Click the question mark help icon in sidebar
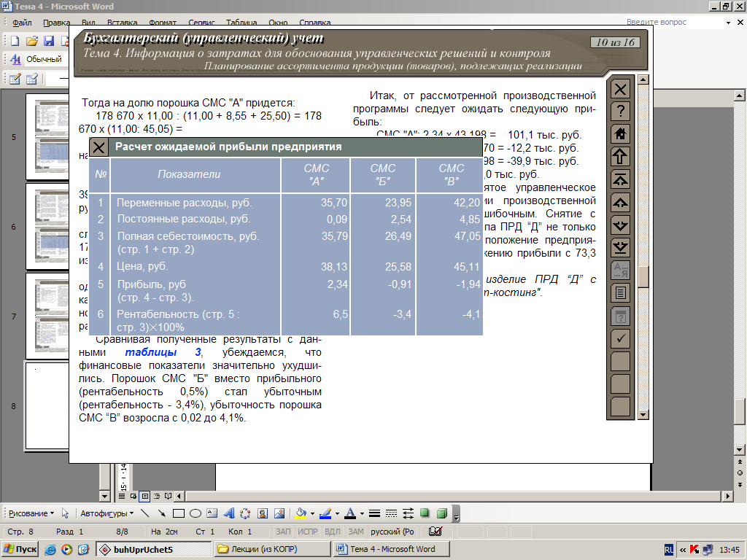This screenshot has height=560, width=747. click(x=620, y=111)
